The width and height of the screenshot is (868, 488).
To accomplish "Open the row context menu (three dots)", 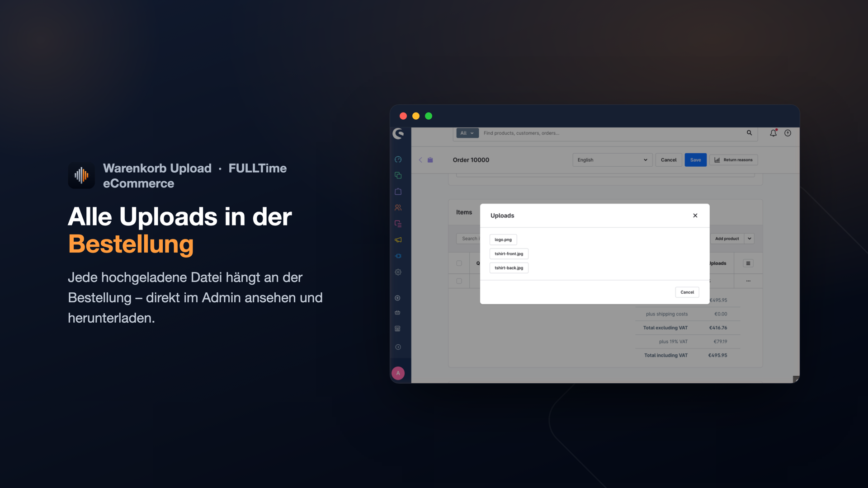I will point(748,281).
